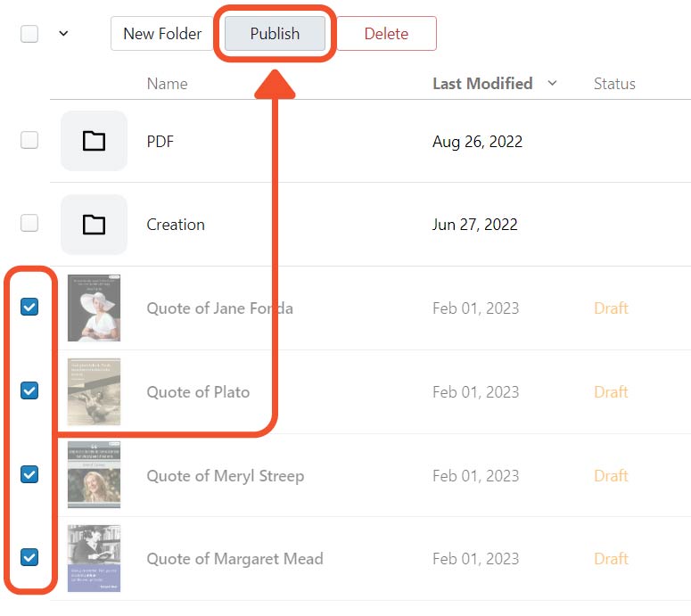Toggle the select-all checkbox at top
This screenshot has height=616, width=691.
click(x=29, y=34)
